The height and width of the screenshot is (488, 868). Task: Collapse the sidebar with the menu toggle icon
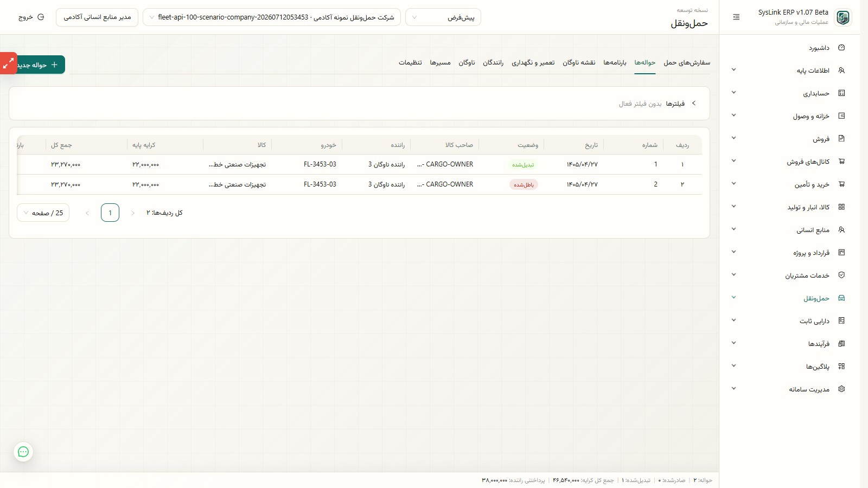tap(736, 17)
